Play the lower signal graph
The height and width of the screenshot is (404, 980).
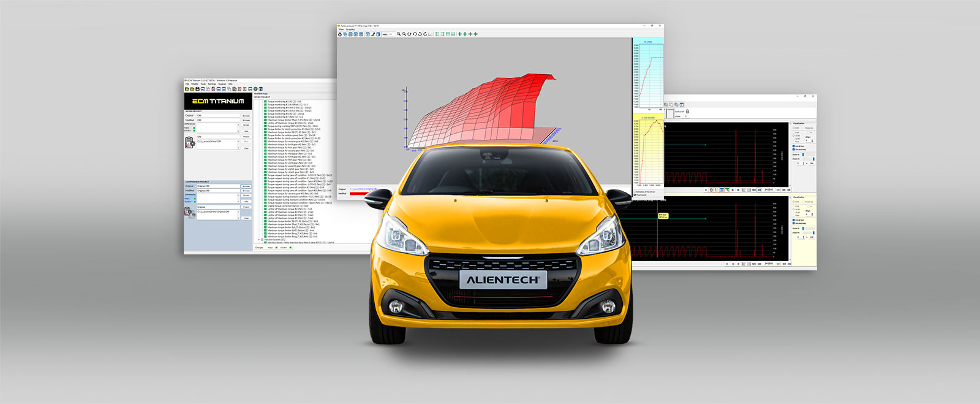[727, 264]
